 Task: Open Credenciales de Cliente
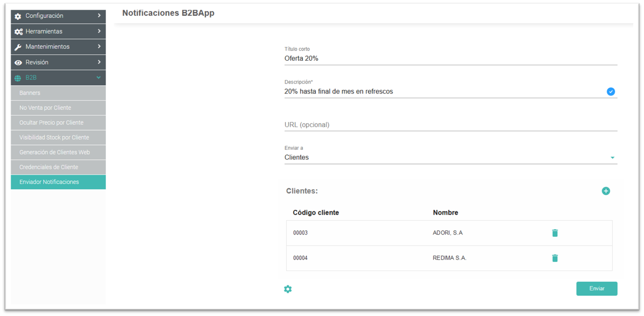coord(58,167)
